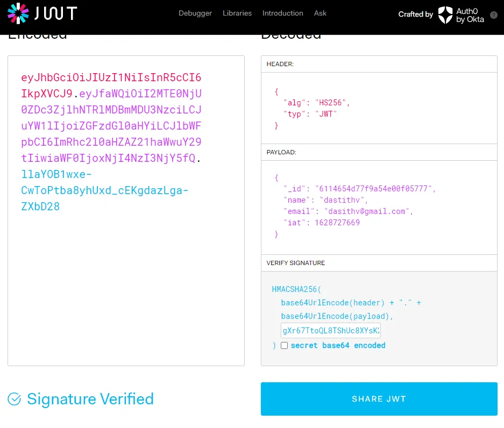Click the decoded HEADER JSON editor
This screenshot has width=504, height=428.
(379, 108)
